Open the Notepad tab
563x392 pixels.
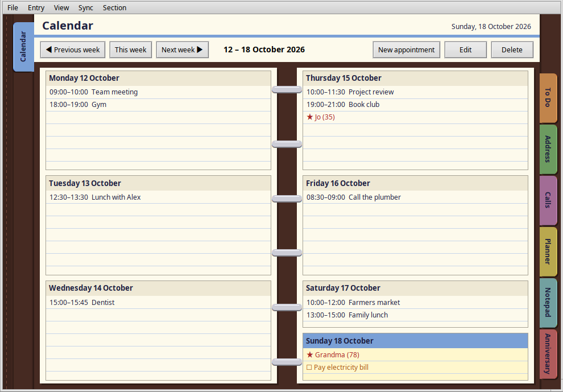pos(548,303)
